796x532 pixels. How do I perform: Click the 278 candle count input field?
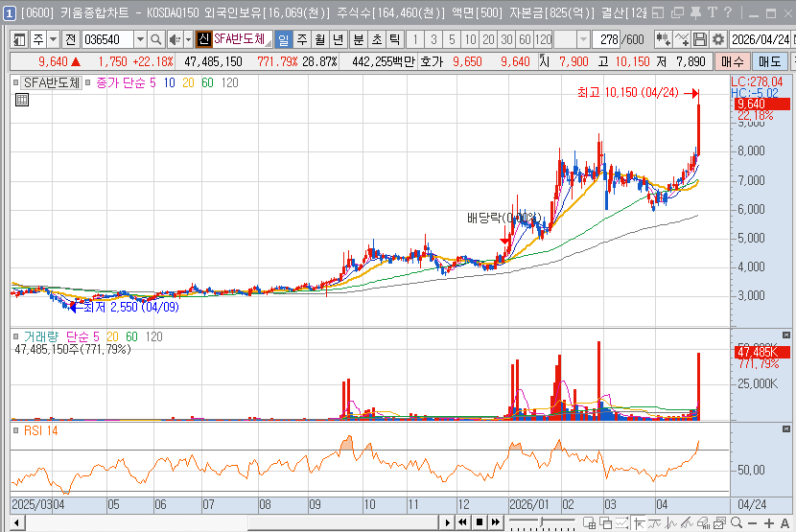(x=606, y=39)
